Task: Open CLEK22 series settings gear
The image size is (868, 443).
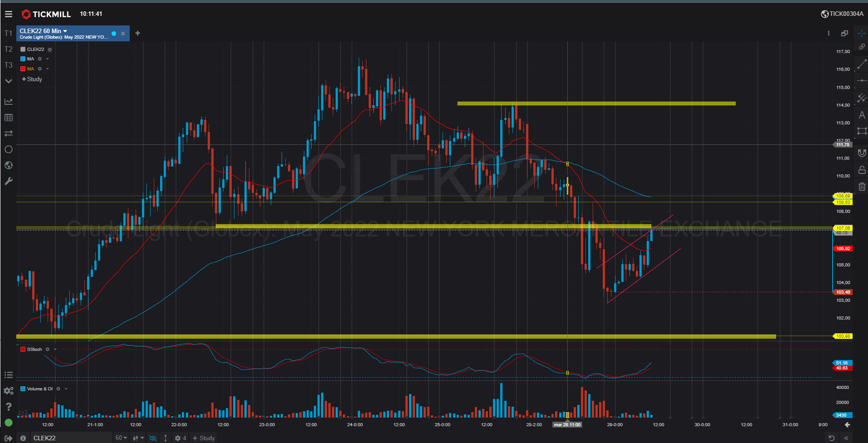Action: tap(50, 49)
